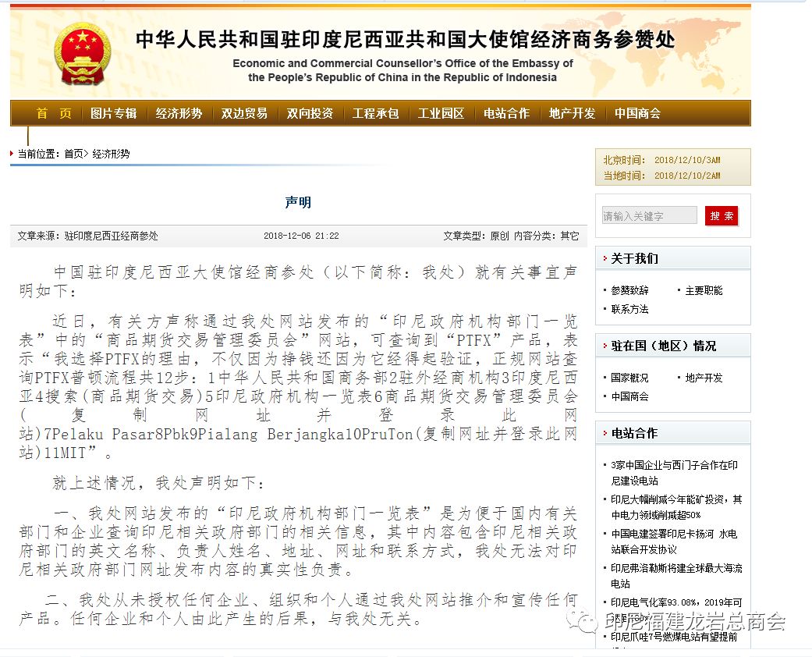Open the sidebar 中国商会 link
Image resolution: width=812 pixels, height=657 pixels.
(629, 396)
